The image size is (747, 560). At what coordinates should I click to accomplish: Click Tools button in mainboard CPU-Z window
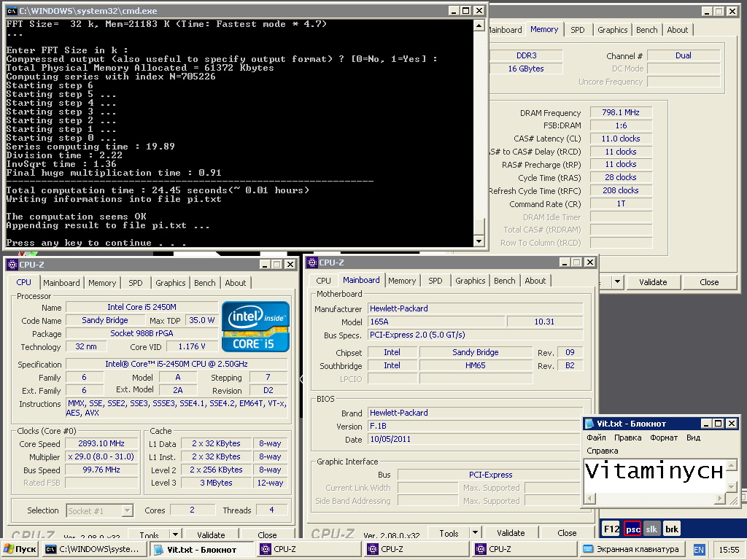[449, 533]
